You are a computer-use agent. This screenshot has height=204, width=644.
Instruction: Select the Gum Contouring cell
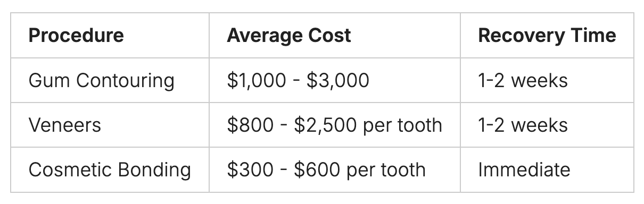(x=110, y=80)
